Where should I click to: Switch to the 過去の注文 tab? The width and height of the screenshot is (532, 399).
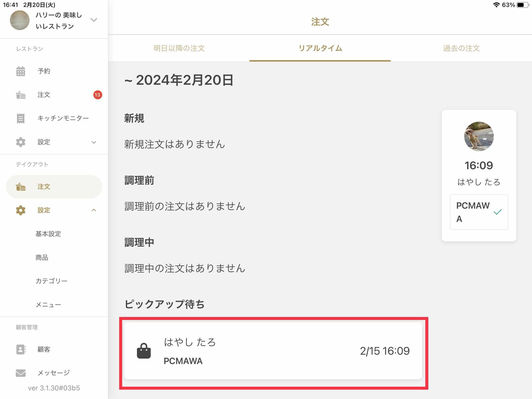(461, 48)
